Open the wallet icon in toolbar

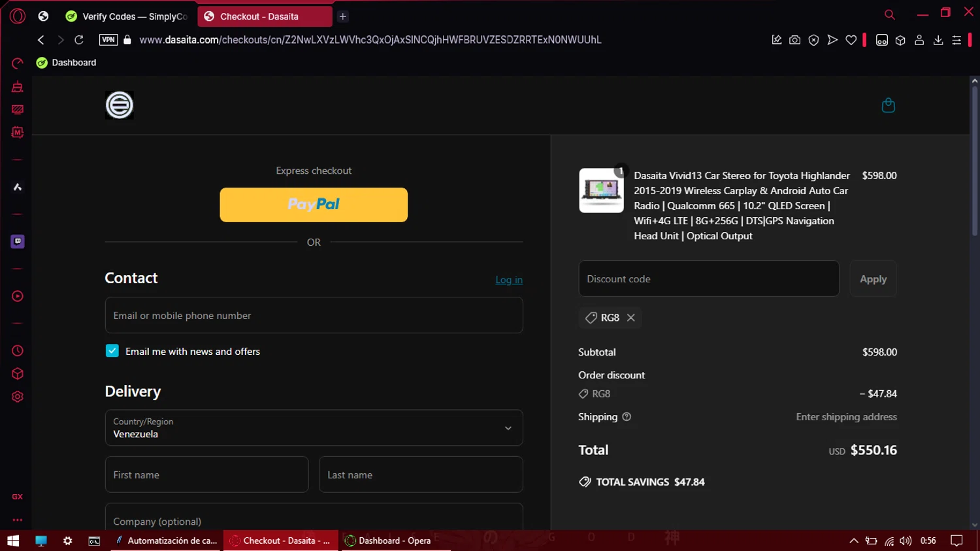[882, 40]
